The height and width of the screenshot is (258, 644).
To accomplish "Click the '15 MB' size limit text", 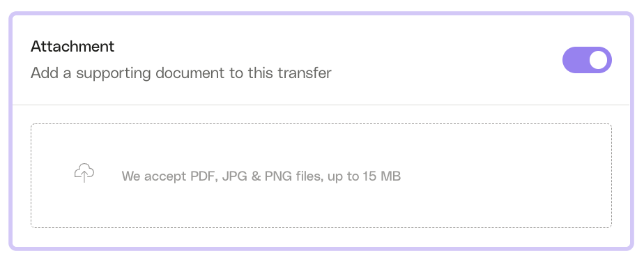I will coord(381,176).
